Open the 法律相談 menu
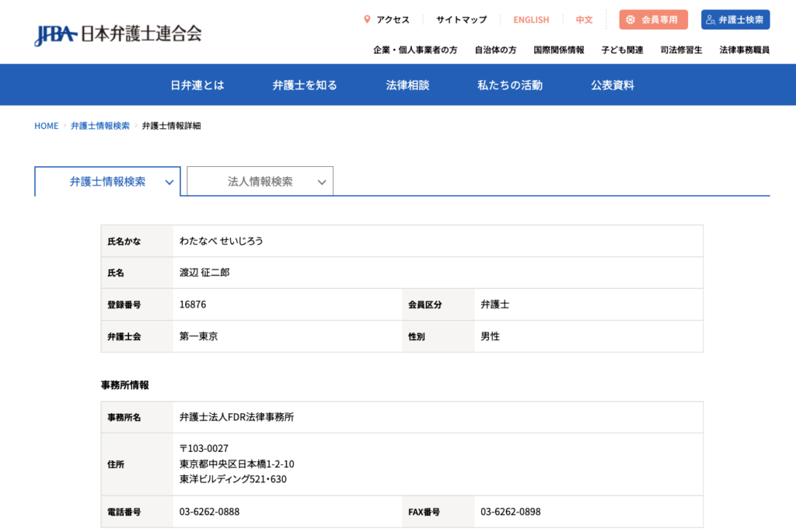Viewport: 796px width, 532px height. (407, 85)
